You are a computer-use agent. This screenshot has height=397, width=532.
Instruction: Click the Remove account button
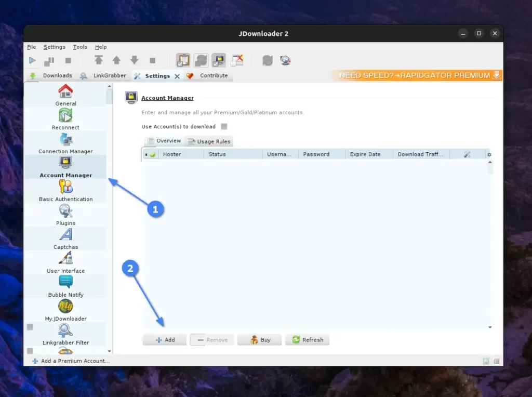tap(212, 340)
